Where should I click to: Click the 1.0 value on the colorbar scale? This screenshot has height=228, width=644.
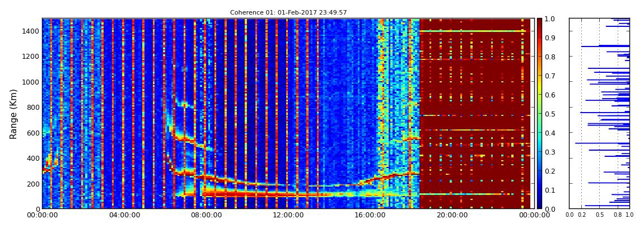(549, 18)
